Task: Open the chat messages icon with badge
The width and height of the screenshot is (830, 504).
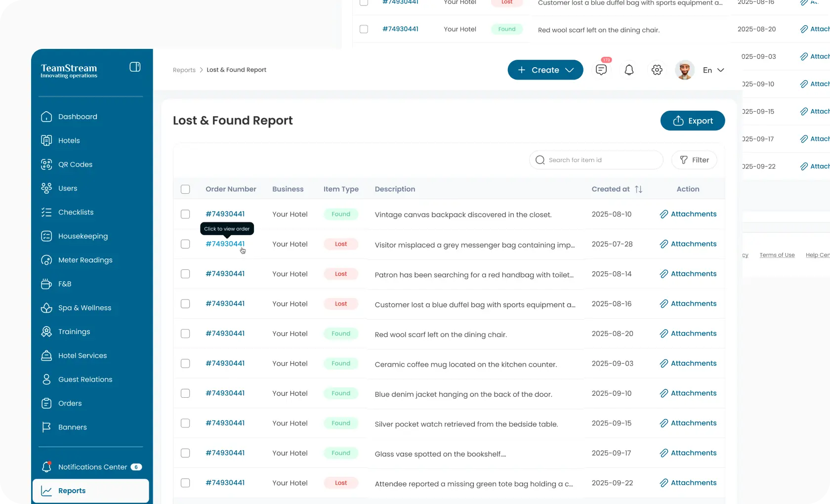Action: (x=601, y=70)
